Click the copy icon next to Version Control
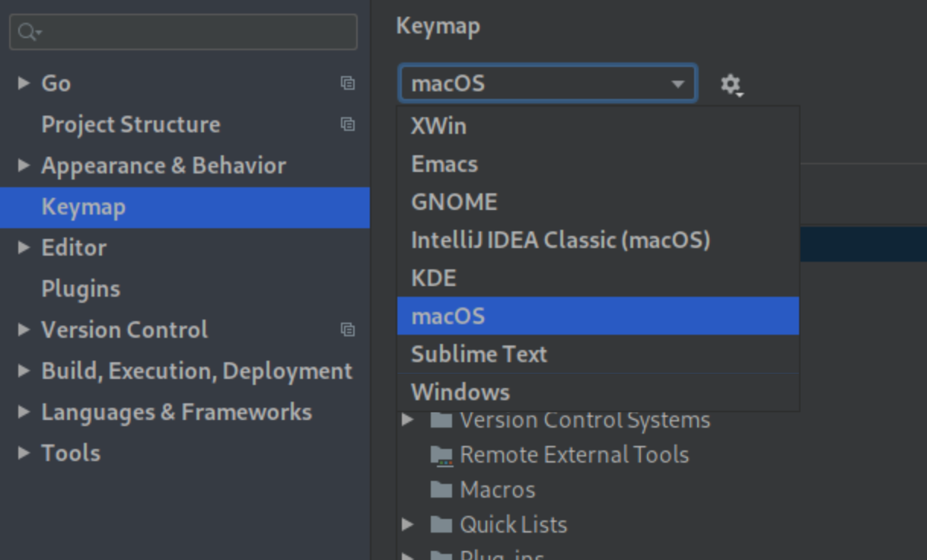The height and width of the screenshot is (560, 927). click(349, 330)
